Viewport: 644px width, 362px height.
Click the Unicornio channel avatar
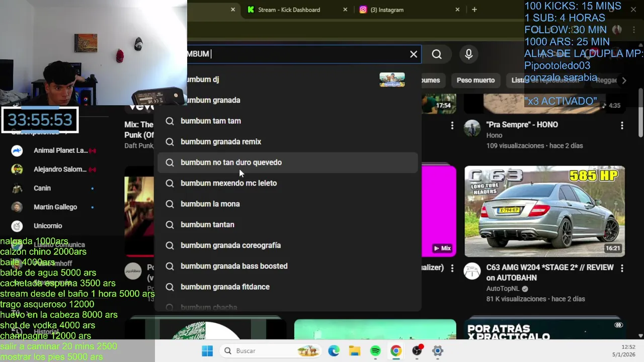point(17,226)
